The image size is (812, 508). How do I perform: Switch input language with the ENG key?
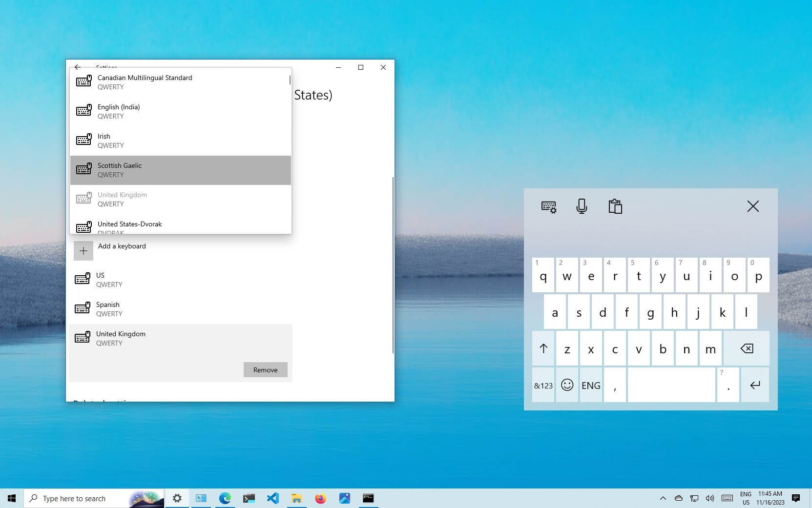click(590, 385)
